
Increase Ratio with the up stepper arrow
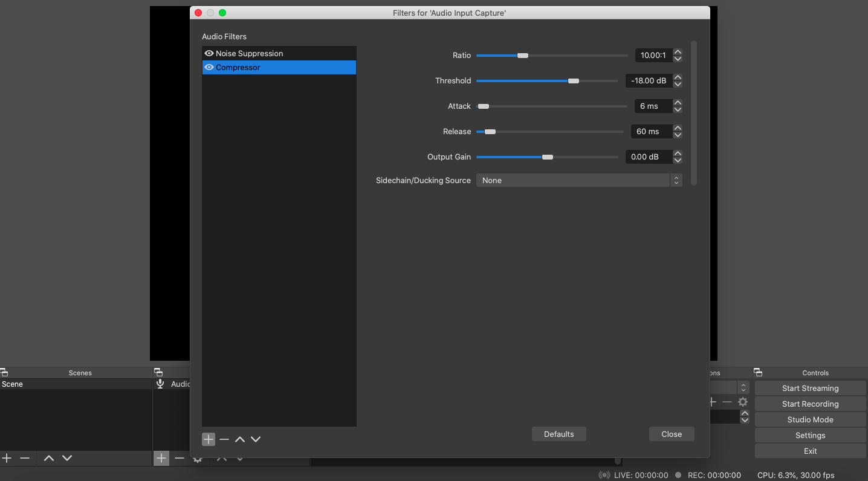coord(678,52)
